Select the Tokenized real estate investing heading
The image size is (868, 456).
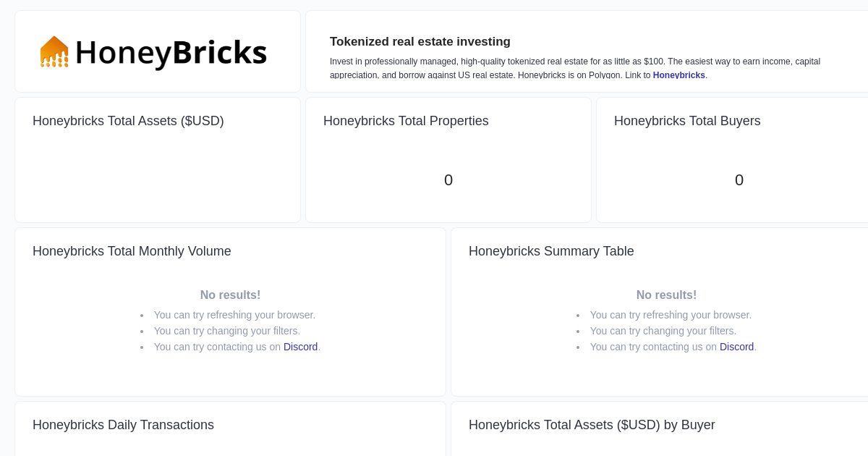coord(420,42)
